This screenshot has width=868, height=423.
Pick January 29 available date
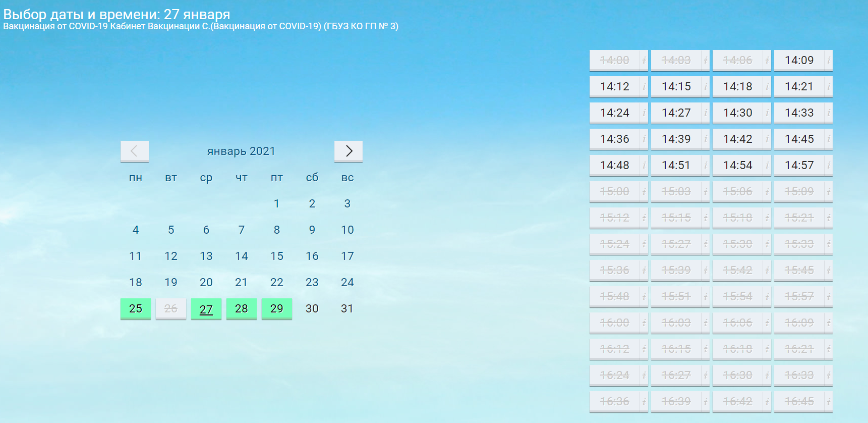pos(277,308)
